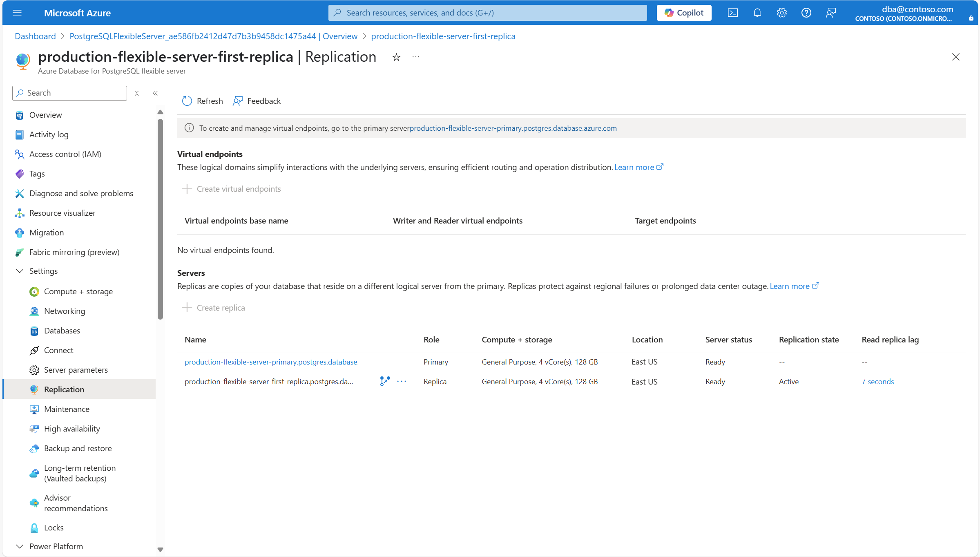Click the info icon in the banner
The height and width of the screenshot is (557, 980).
click(189, 128)
